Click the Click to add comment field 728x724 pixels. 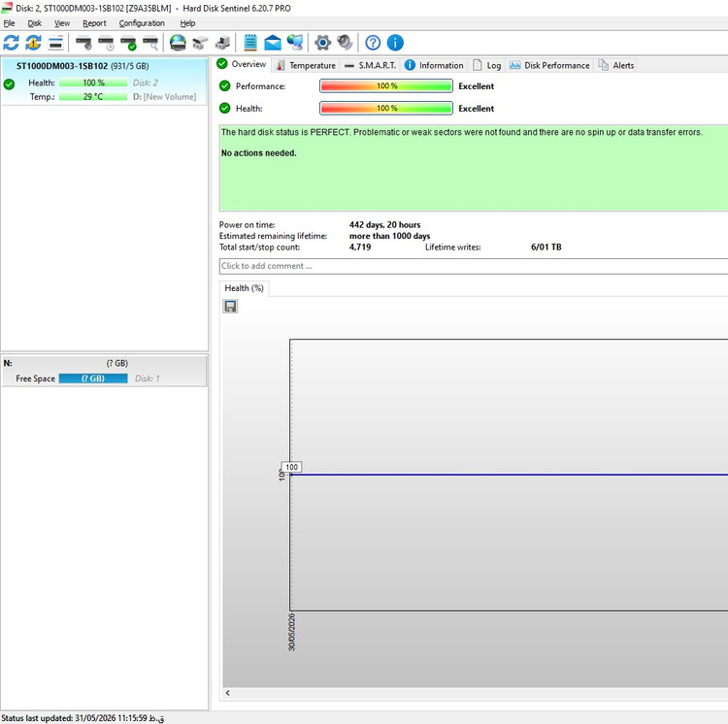point(473,266)
